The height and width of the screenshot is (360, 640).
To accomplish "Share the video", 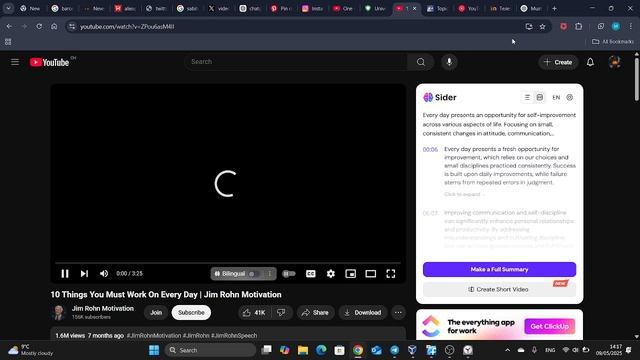I will coord(315,313).
